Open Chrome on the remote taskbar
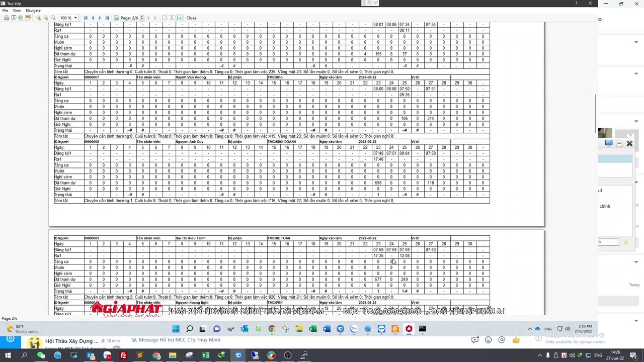The height and width of the screenshot is (362, 644). click(x=272, y=329)
